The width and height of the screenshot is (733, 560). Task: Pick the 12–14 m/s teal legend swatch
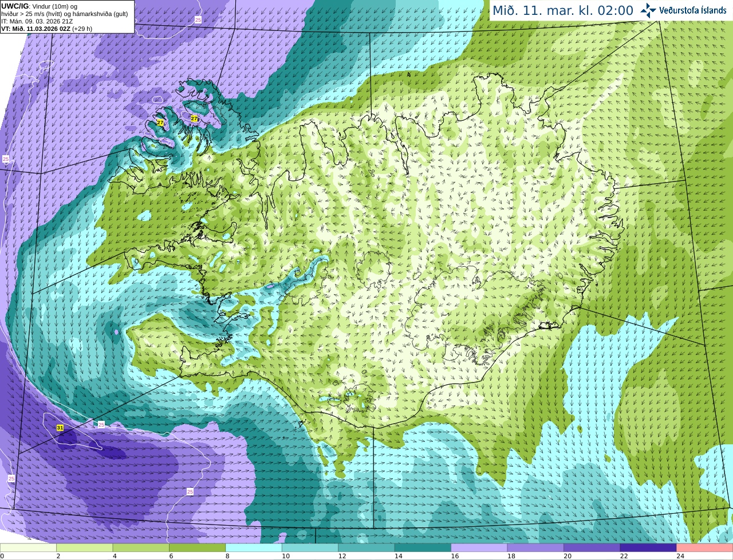(366, 547)
